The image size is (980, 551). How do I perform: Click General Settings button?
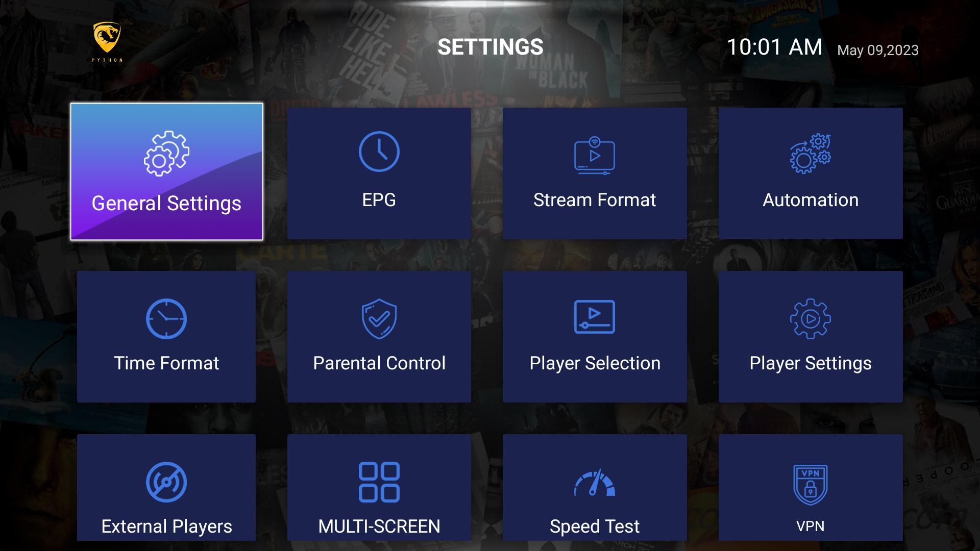click(166, 171)
